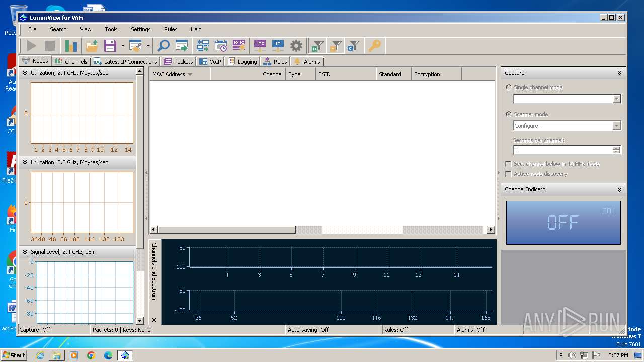Switch to the Alarms tab
Image resolution: width=644 pixels, height=362 pixels.
pyautogui.click(x=307, y=61)
